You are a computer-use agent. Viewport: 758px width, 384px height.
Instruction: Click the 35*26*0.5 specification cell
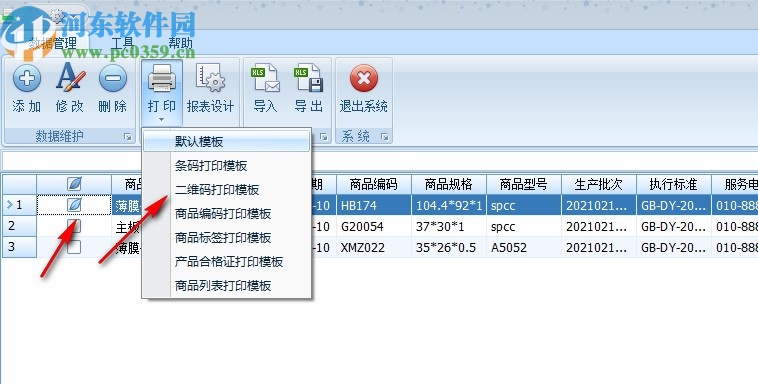coord(449,247)
